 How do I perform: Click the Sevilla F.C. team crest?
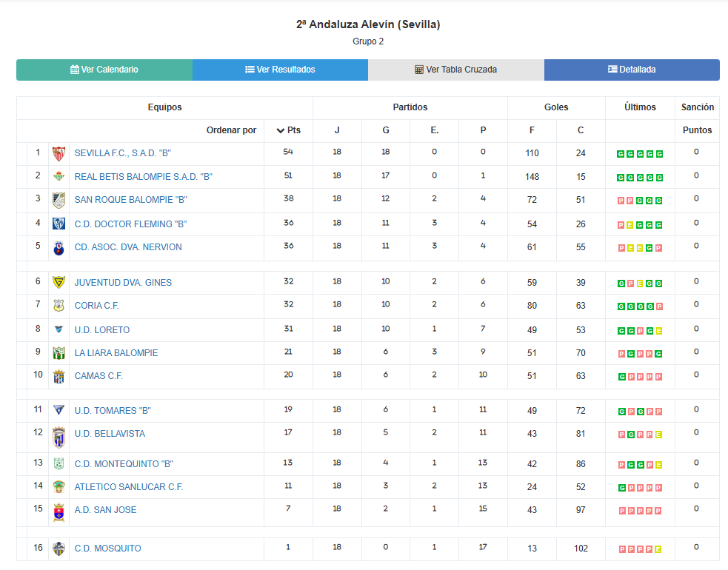pos(59,154)
